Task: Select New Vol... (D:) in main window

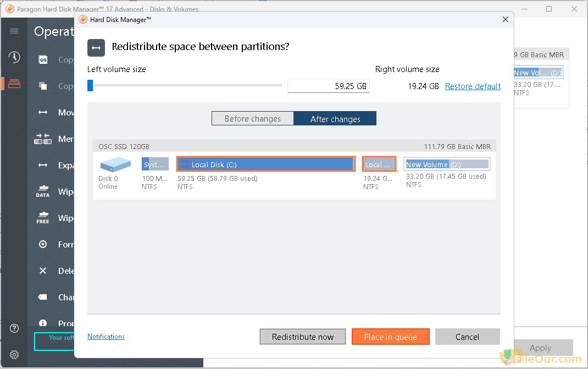Action: 537,73
